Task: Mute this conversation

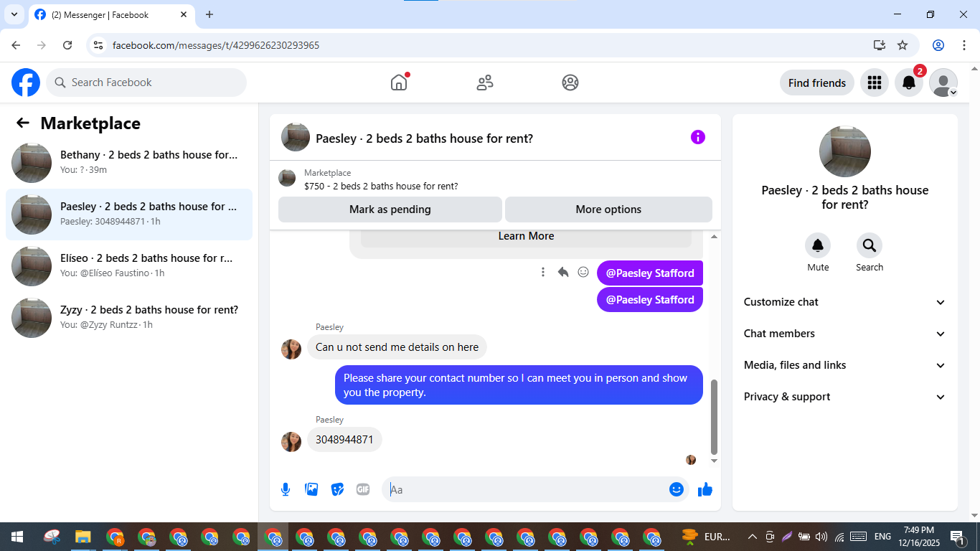Action: click(818, 246)
